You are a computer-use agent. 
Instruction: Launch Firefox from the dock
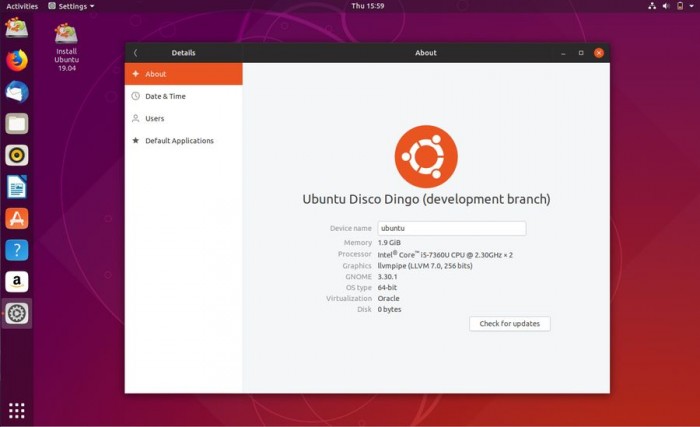coord(17,60)
